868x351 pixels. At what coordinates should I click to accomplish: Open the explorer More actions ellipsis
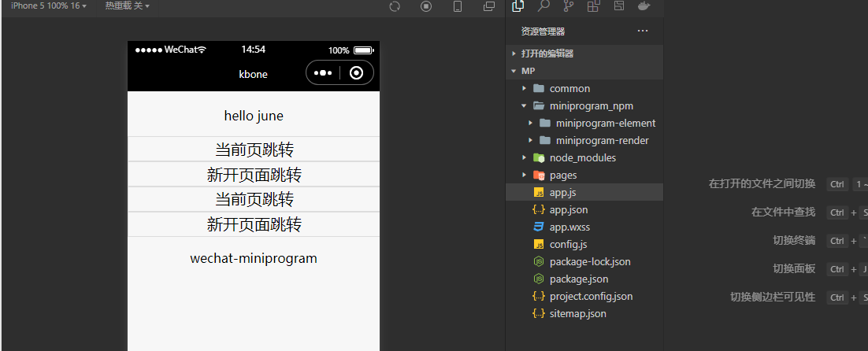click(642, 31)
